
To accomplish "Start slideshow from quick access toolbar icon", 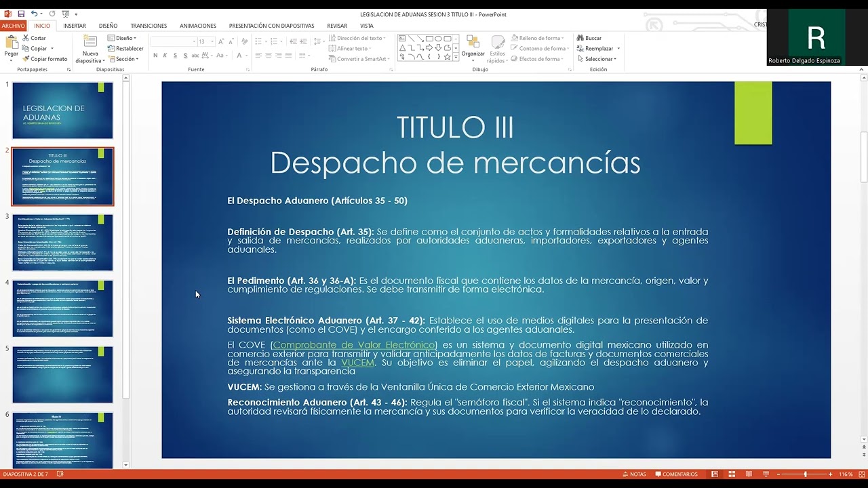I will tap(66, 14).
